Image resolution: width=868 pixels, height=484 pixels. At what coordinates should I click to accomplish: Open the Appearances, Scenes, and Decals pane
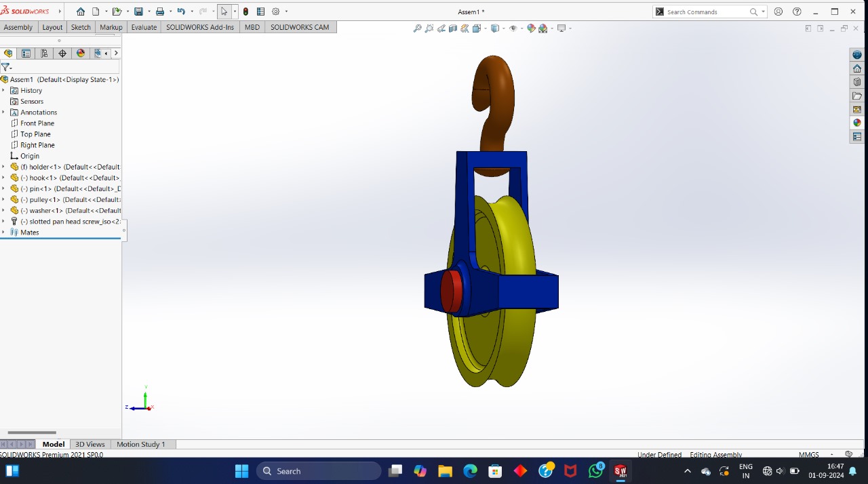(857, 123)
